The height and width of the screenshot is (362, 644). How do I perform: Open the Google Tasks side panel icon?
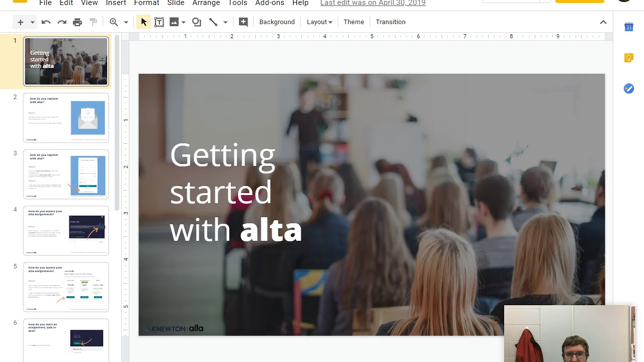[x=628, y=88]
